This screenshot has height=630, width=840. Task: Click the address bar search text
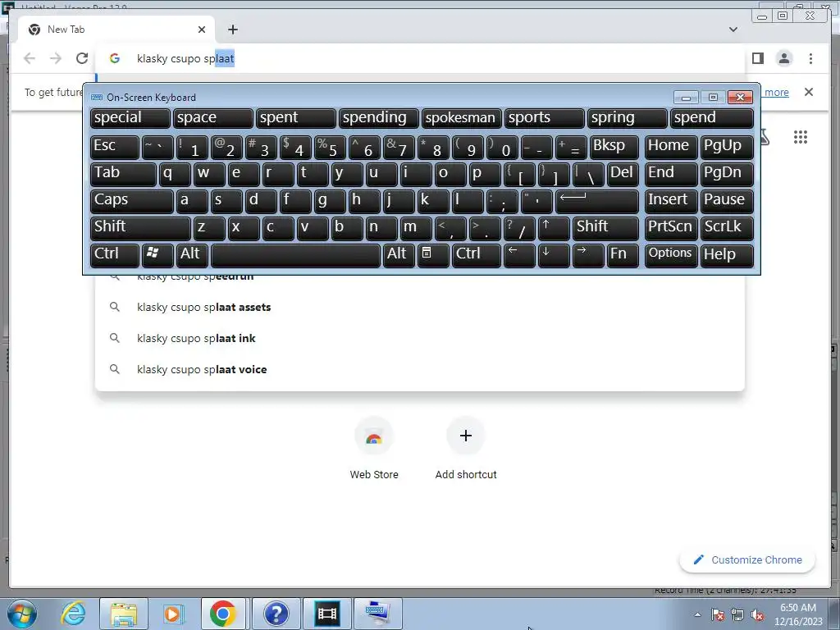(185, 58)
